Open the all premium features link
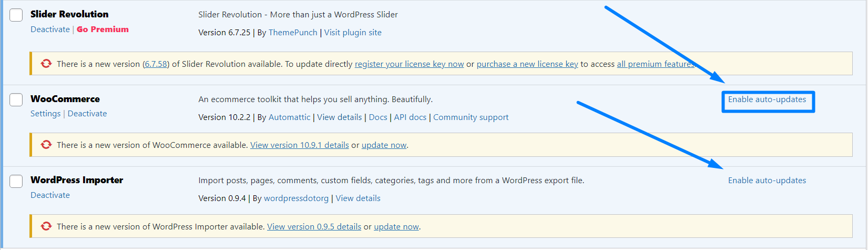The image size is (868, 250). [x=656, y=64]
